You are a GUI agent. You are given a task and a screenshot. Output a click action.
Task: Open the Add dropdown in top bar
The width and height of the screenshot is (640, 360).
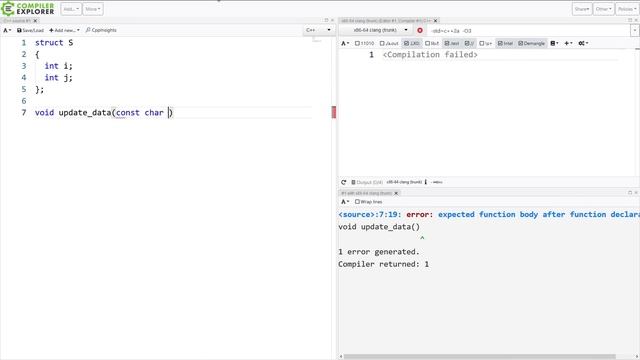71,9
